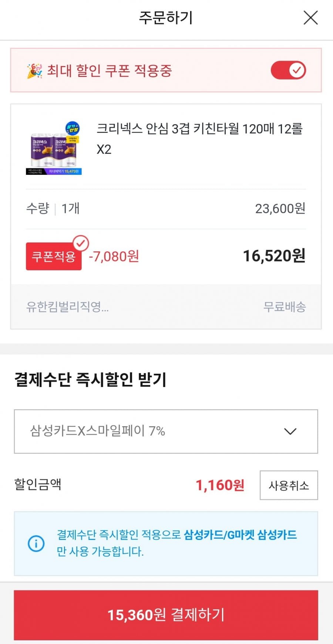Tap the -7,080원 coupon discount amount
Viewport: 333px width, 644px height.
[x=114, y=256]
